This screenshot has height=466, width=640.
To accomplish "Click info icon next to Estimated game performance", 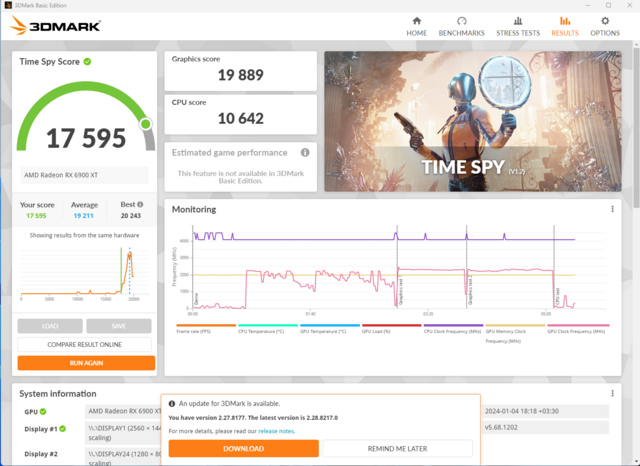I will coord(305,153).
